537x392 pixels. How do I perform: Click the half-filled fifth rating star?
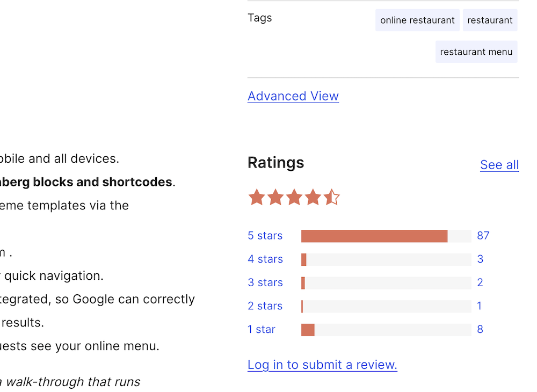point(332,198)
